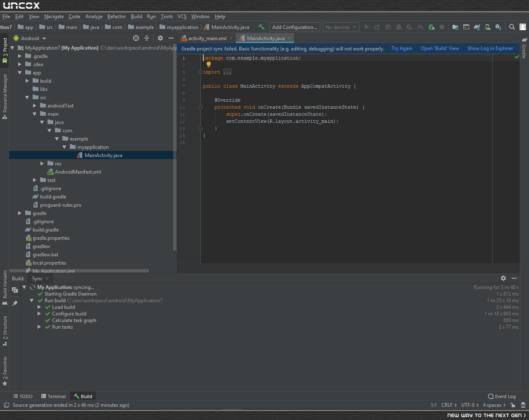Toggle the 2: Favorites tool window

pos(5,371)
